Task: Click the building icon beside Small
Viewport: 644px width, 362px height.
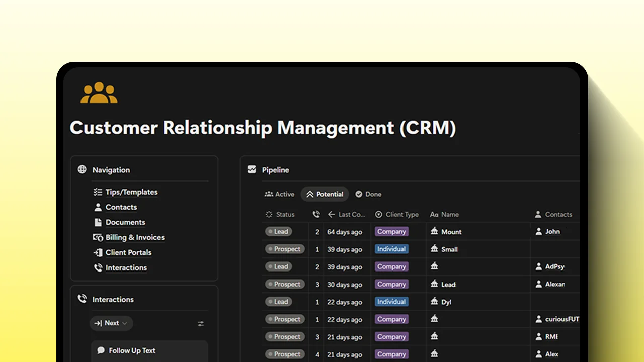Action: [x=434, y=249]
